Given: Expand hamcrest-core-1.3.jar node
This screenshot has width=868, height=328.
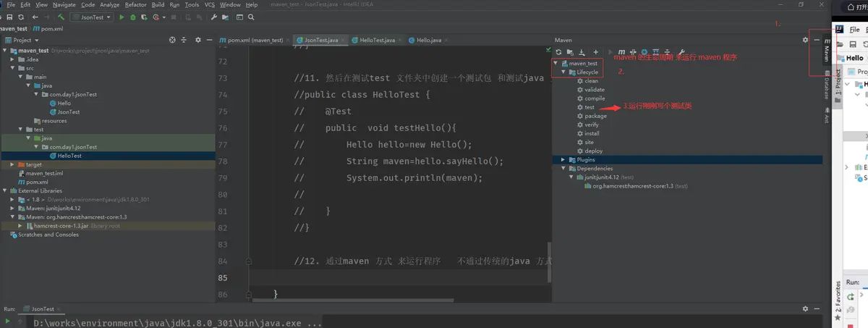Looking at the screenshot, I should coord(21,225).
